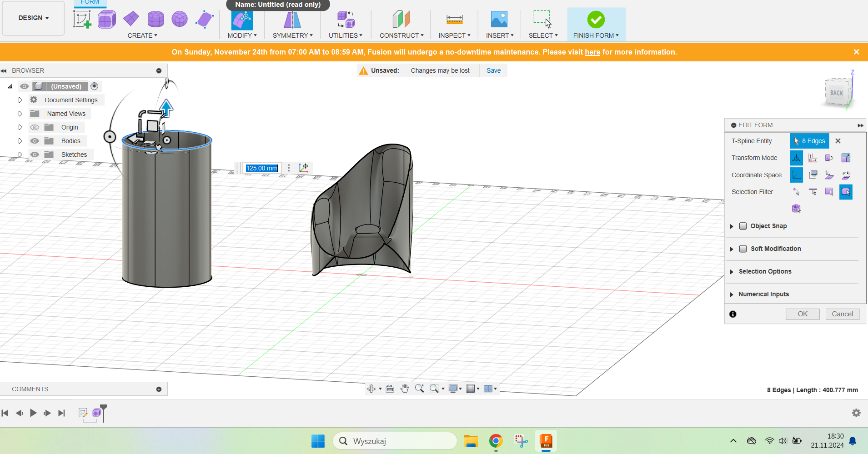This screenshot has width=868, height=454.
Task: Click Finish Form checkmark button
Action: tap(596, 20)
